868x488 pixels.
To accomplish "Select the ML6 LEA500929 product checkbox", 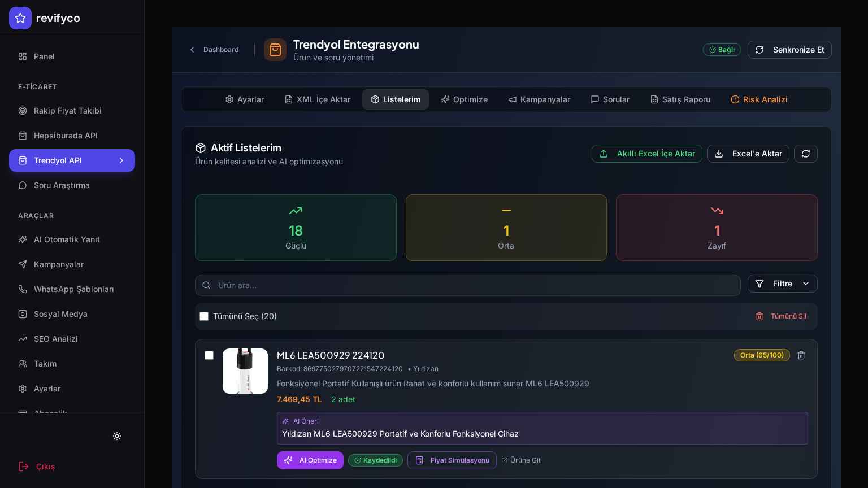I will click(x=209, y=355).
